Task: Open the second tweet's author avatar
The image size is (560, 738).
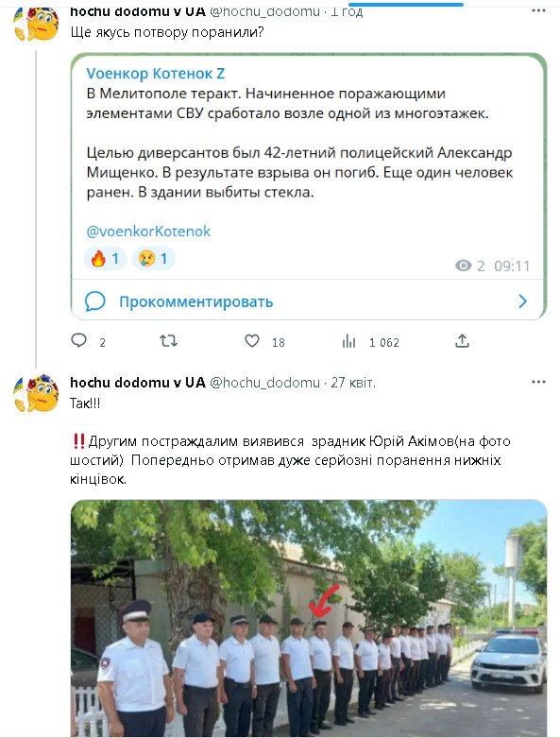Action: point(37,393)
